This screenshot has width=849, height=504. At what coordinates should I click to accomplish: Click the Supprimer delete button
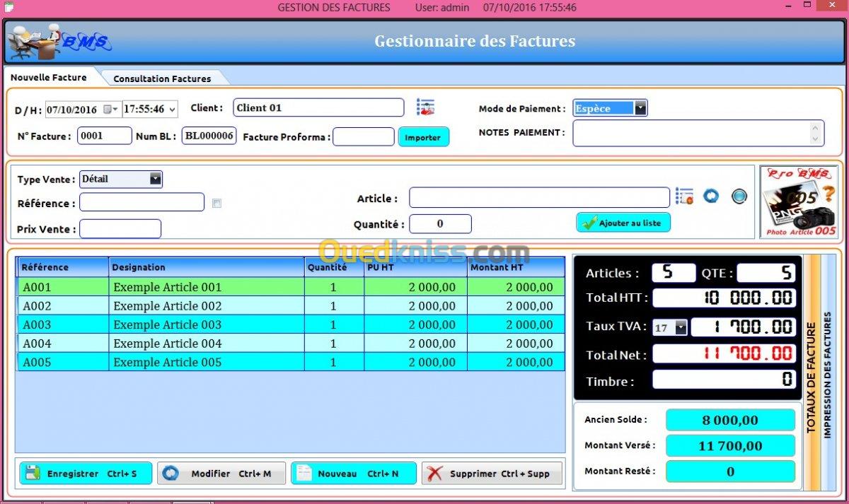click(x=494, y=474)
